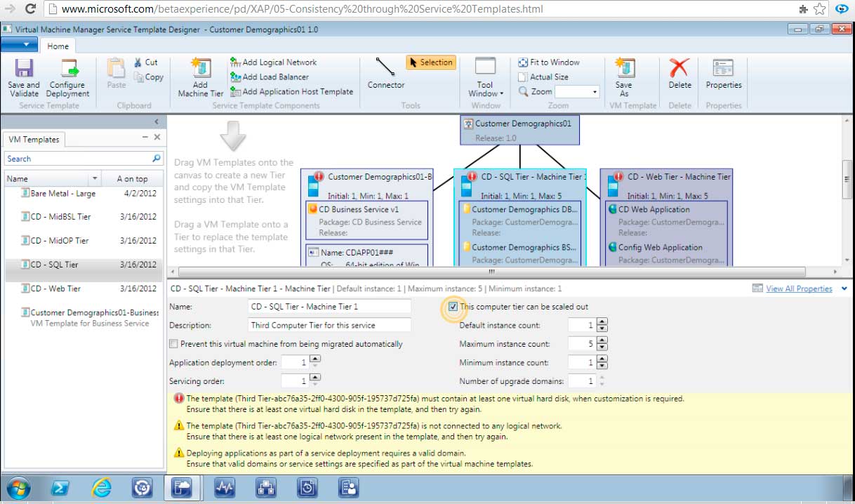Select 'CD Web Application' in Web Tier

tap(654, 209)
